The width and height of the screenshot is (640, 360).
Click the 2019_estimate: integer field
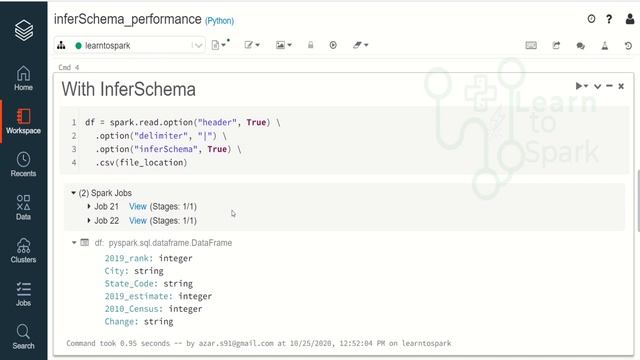click(x=158, y=296)
